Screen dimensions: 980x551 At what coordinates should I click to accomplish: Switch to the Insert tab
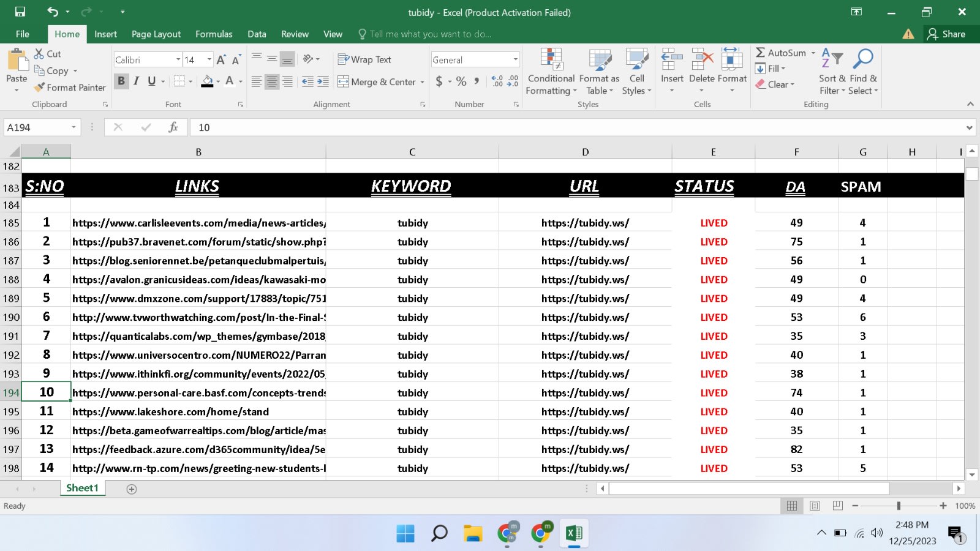[x=105, y=34]
